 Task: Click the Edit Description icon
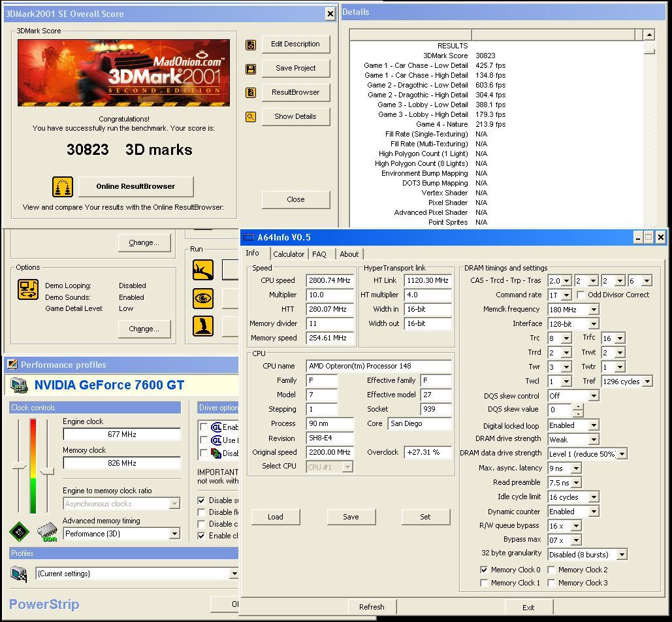(x=251, y=44)
